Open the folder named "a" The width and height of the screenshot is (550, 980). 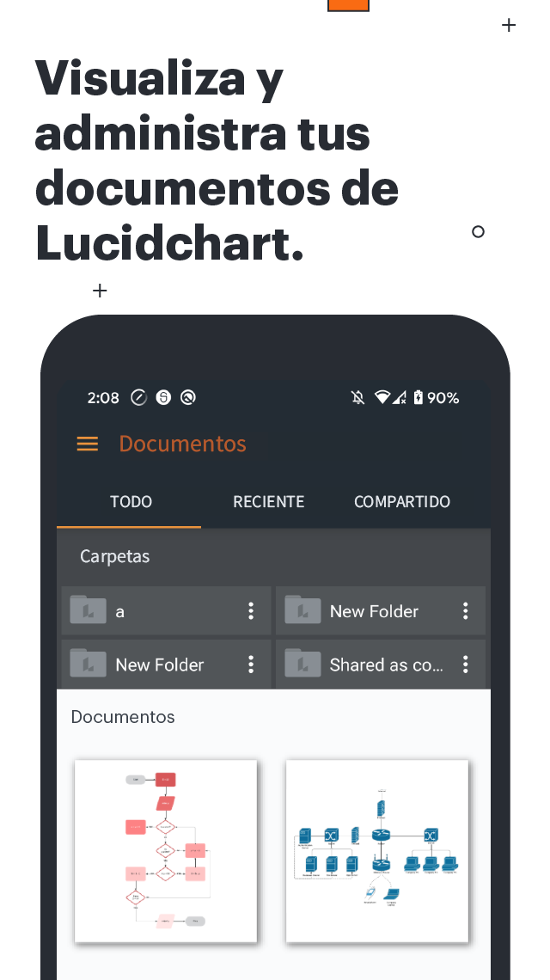pos(166,610)
